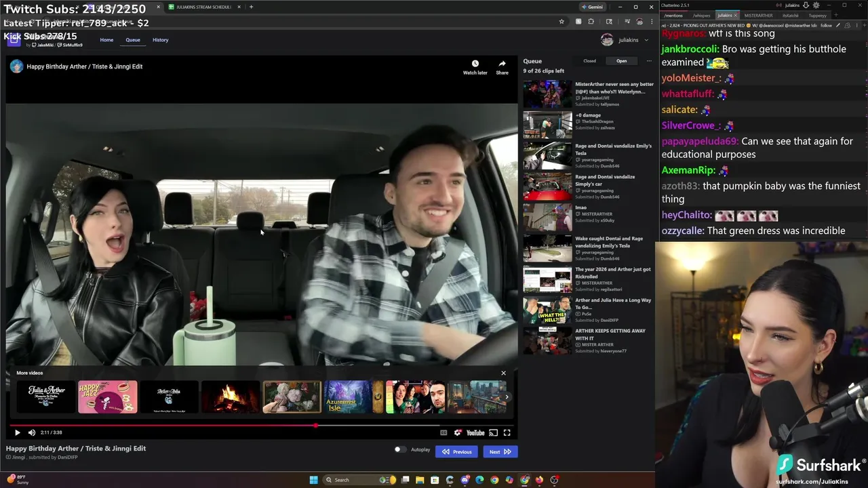Go to the Previous clip

tap(457, 451)
